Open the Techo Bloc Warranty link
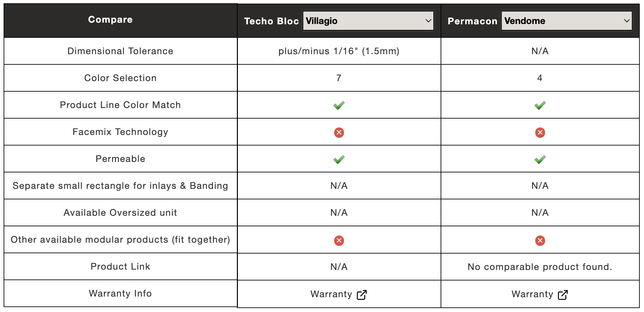This screenshot has width=644, height=312. point(339,294)
